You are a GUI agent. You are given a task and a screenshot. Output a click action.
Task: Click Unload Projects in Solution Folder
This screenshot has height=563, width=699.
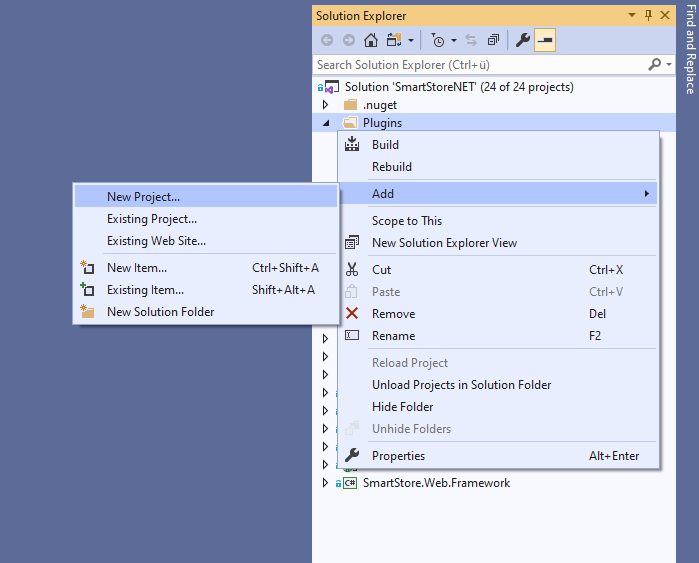(x=461, y=385)
